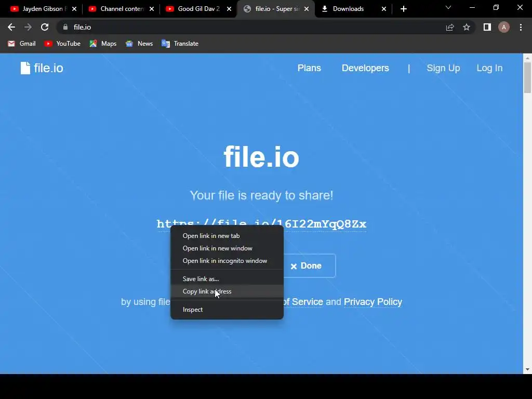Open the Translate bookmark
The height and width of the screenshot is (399, 532).
tap(180, 44)
